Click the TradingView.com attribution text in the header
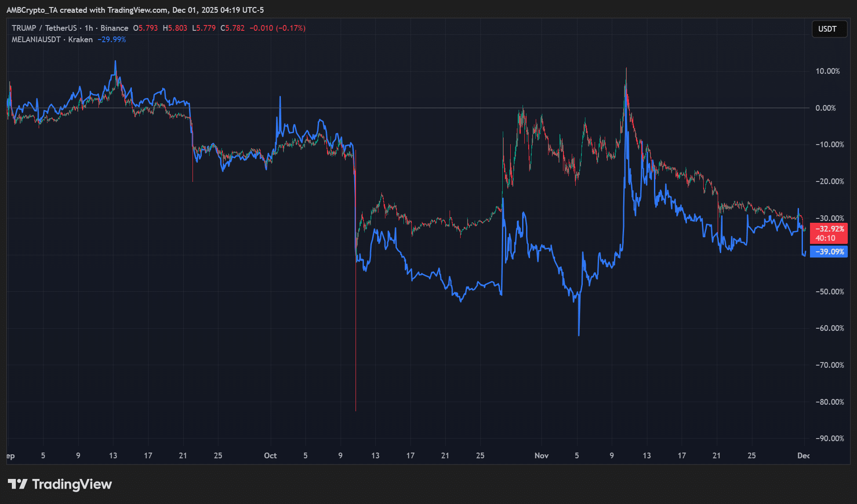Image resolution: width=857 pixels, height=504 pixels. click(x=137, y=10)
